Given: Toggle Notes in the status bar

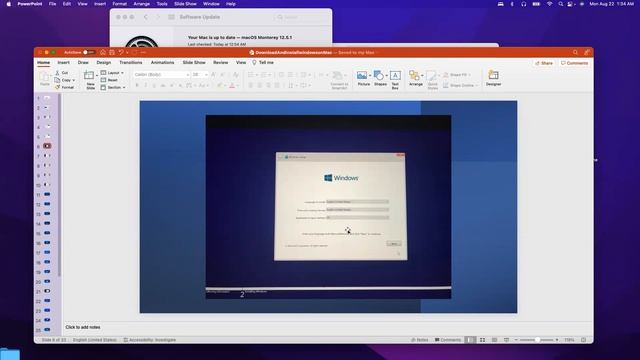Looking at the screenshot, I should click(x=420, y=340).
